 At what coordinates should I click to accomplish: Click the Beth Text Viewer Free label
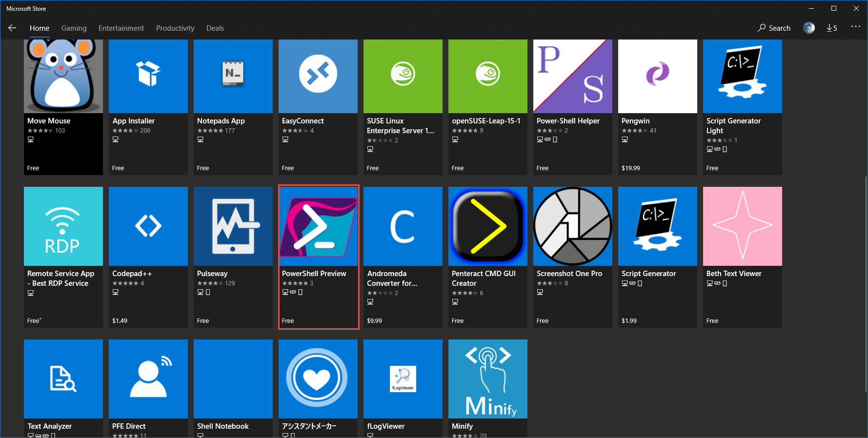tap(712, 320)
